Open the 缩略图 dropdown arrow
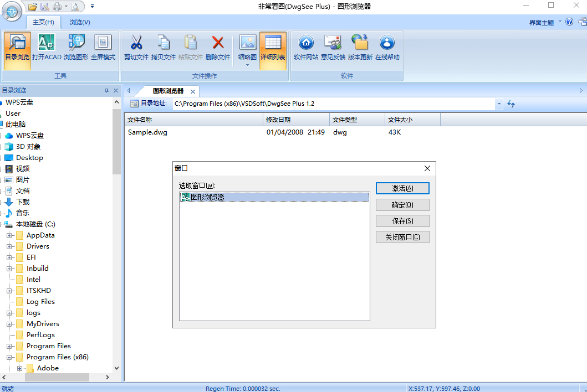Viewport: 587px width, 392px height. coord(247,65)
